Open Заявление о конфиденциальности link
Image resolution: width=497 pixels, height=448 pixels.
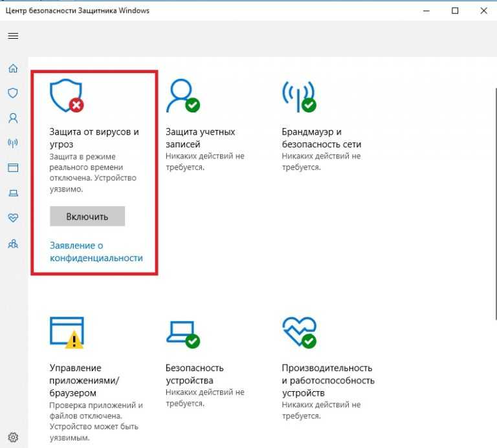point(96,251)
